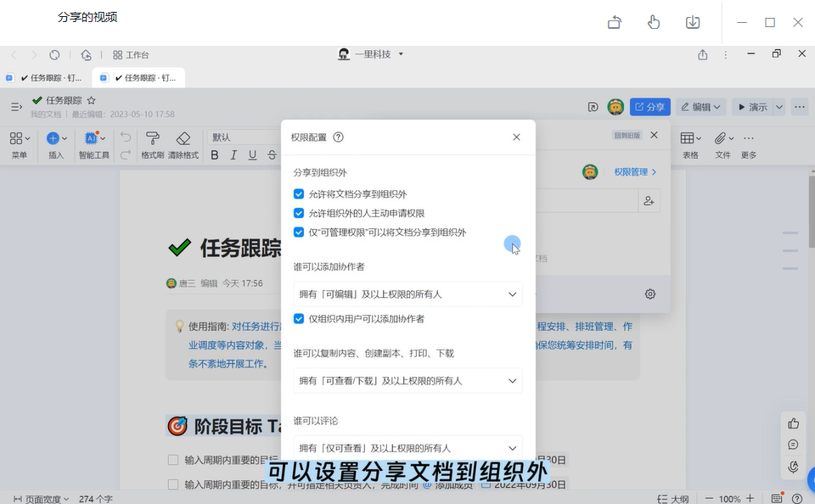This screenshot has width=815, height=504.
Task: Click the format painter (格式刷) icon
Action: coord(152,138)
